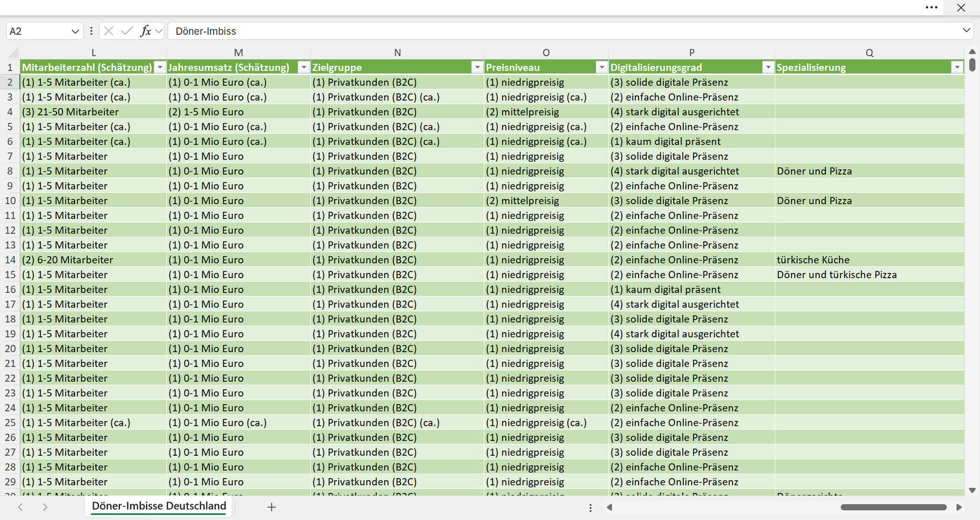The height and width of the screenshot is (520, 980).
Task: Select '(1) Privatkunden (B2C) (ca.)' in row 25
Action: [397, 423]
